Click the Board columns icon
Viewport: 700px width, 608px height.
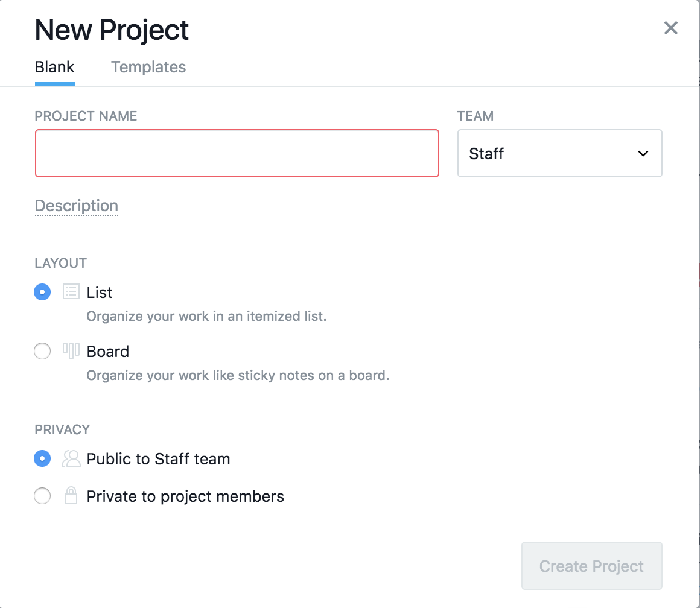71,351
